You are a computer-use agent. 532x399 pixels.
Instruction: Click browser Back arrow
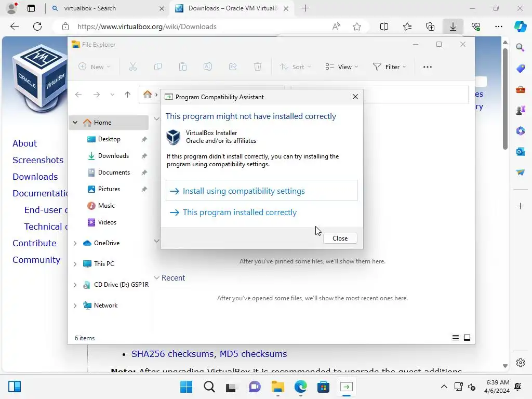click(15, 26)
